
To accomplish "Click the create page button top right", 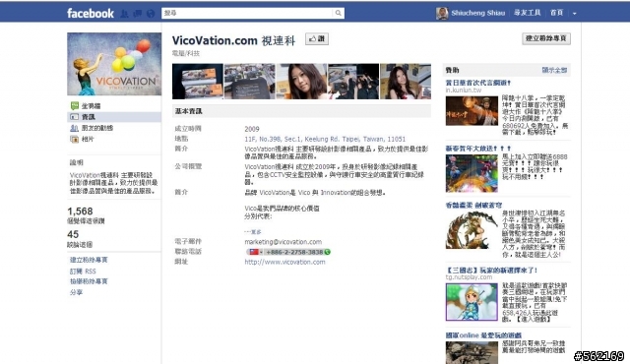I will coord(546,38).
